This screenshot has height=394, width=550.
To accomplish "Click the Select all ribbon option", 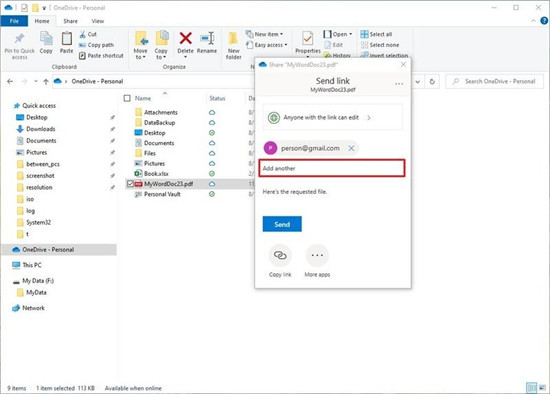I will (376, 34).
